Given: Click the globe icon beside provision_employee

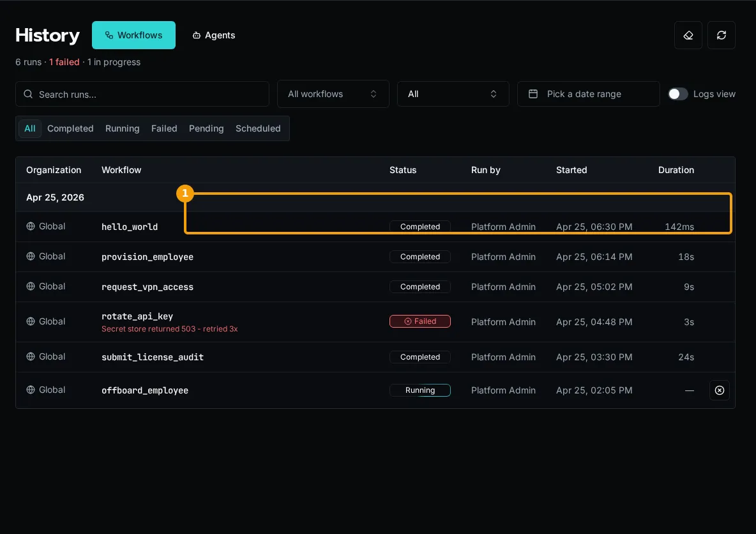Looking at the screenshot, I should [x=31, y=256].
